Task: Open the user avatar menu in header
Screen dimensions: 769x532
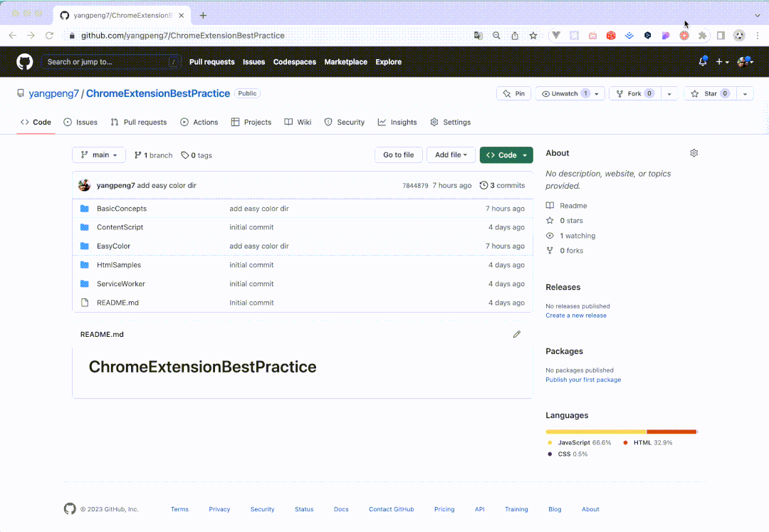Action: (745, 62)
